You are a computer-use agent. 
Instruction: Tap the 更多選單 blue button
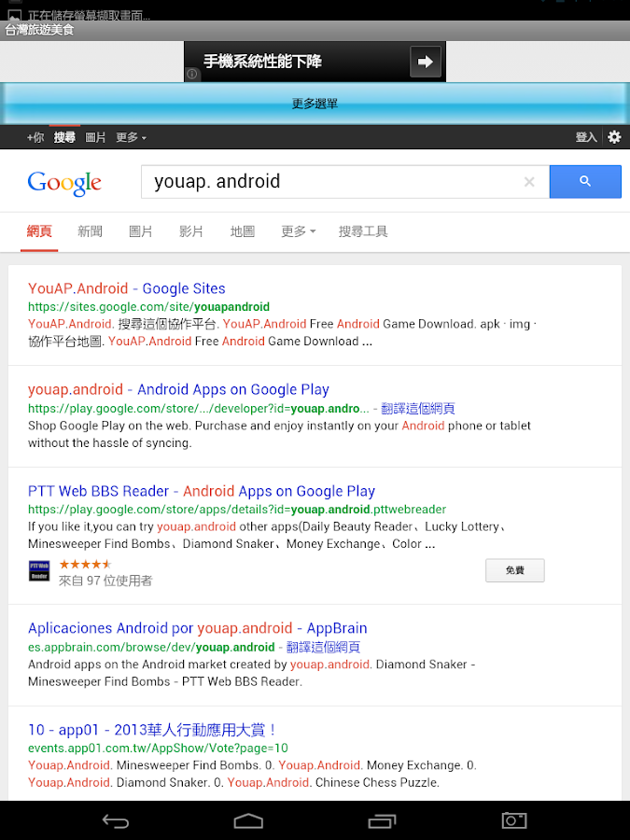click(x=315, y=104)
